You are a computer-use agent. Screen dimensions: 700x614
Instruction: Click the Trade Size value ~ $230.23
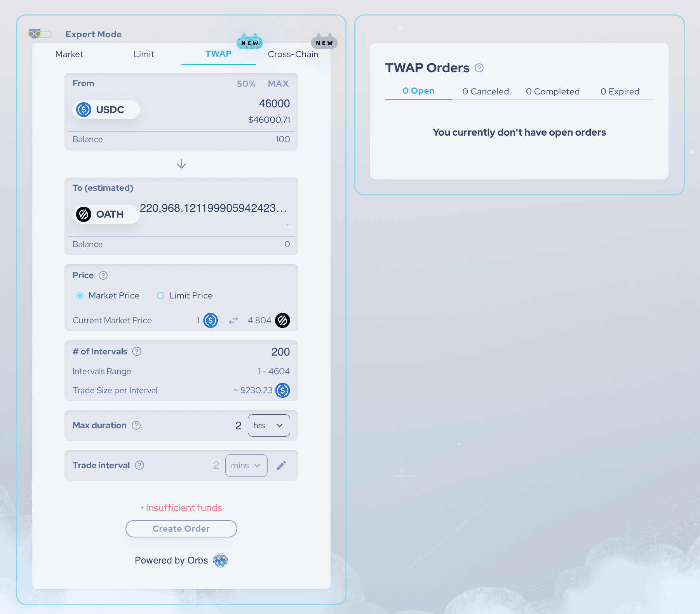point(253,391)
